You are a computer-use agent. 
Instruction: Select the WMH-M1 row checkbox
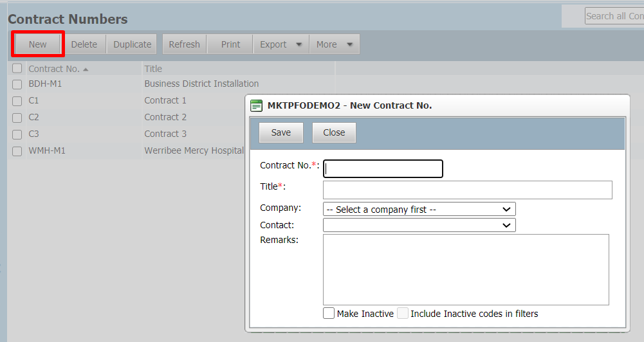(17, 151)
